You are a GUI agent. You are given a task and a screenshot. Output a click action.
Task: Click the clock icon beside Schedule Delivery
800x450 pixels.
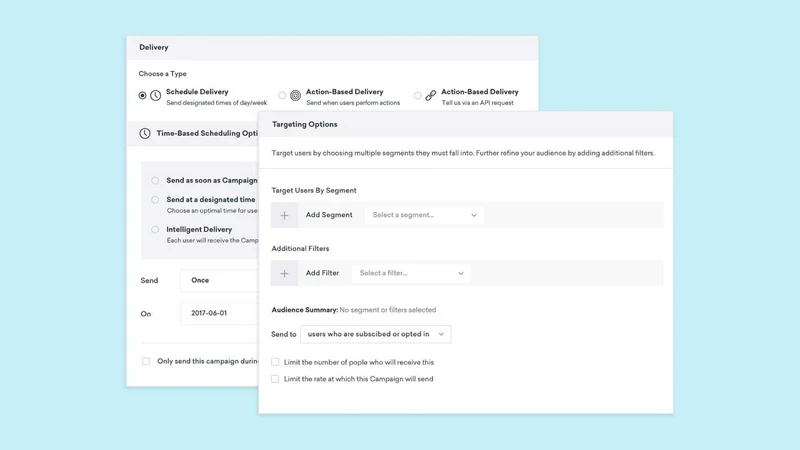click(x=156, y=95)
